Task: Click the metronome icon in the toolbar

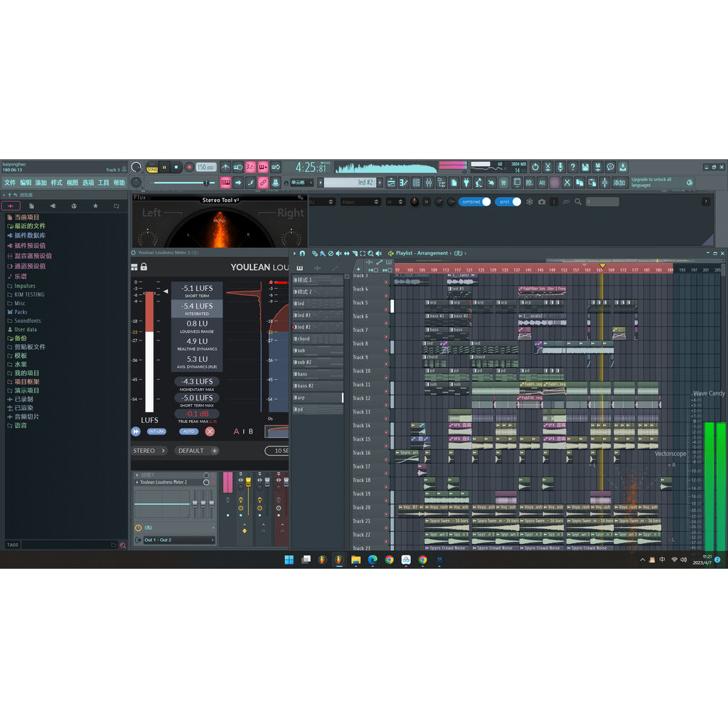Action: point(225,167)
